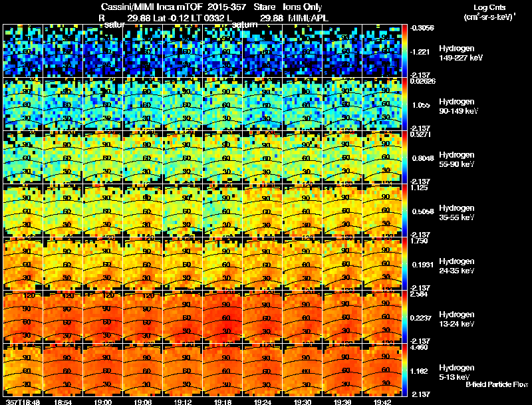The width and height of the screenshot is (532, 405).
Task: Click the 19:42 time axis label
Action: point(382,402)
